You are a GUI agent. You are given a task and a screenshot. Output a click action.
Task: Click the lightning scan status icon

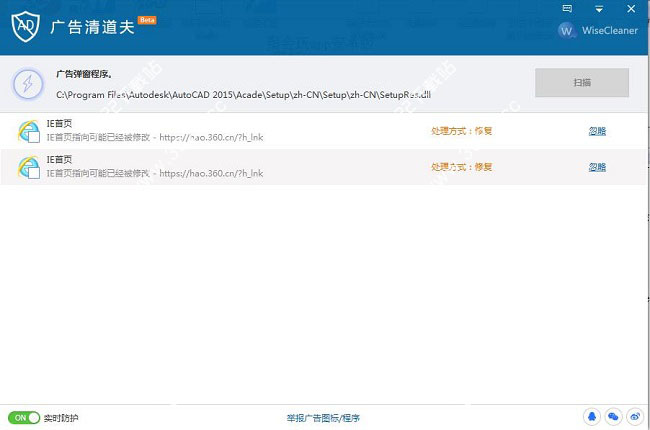tap(28, 84)
